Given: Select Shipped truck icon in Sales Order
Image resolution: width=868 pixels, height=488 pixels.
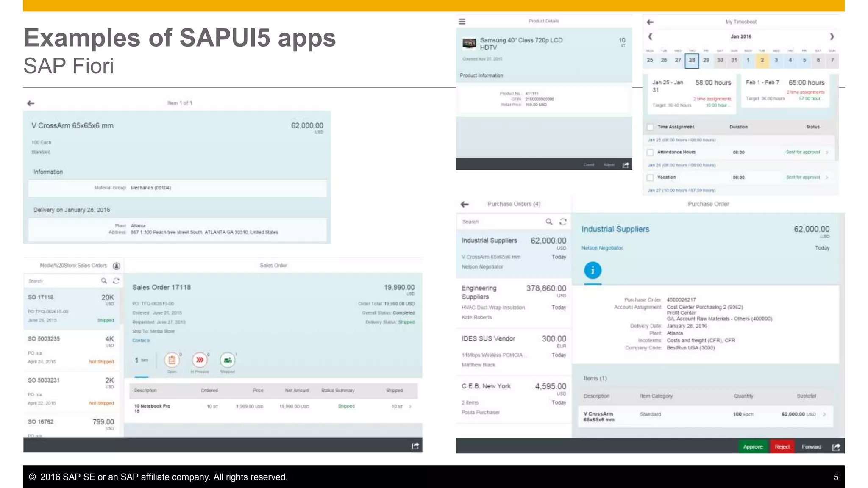Looking at the screenshot, I should [228, 360].
